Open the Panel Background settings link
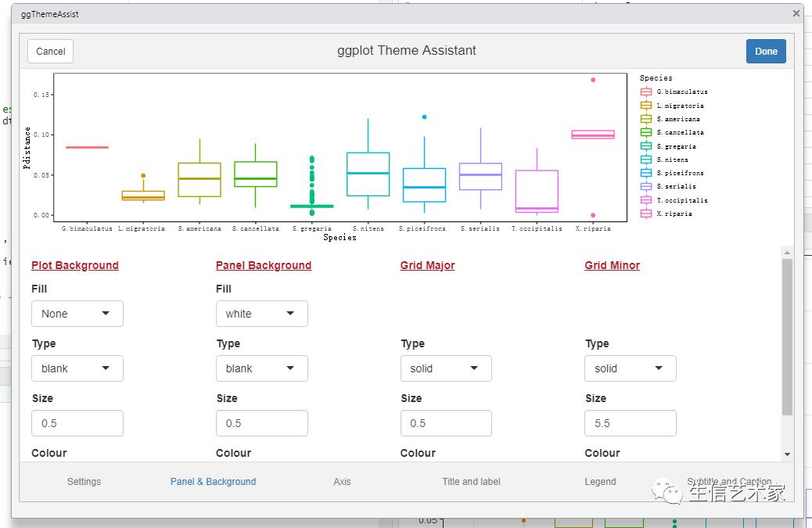 point(263,265)
